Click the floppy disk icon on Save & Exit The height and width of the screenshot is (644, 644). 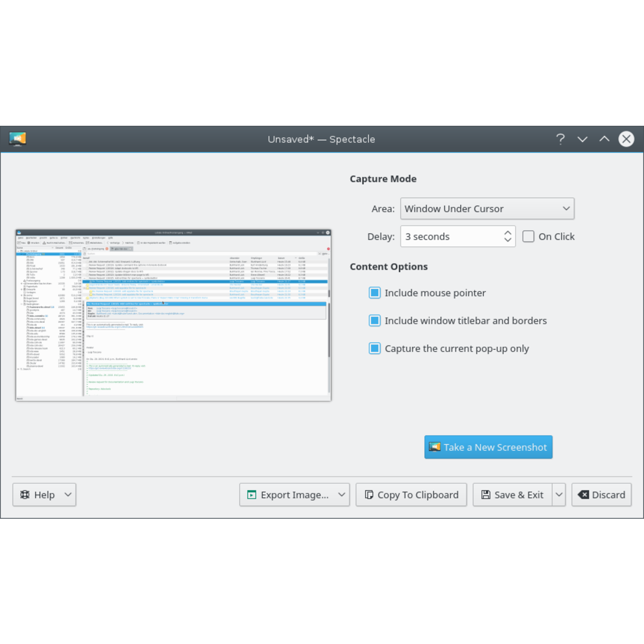point(486,495)
